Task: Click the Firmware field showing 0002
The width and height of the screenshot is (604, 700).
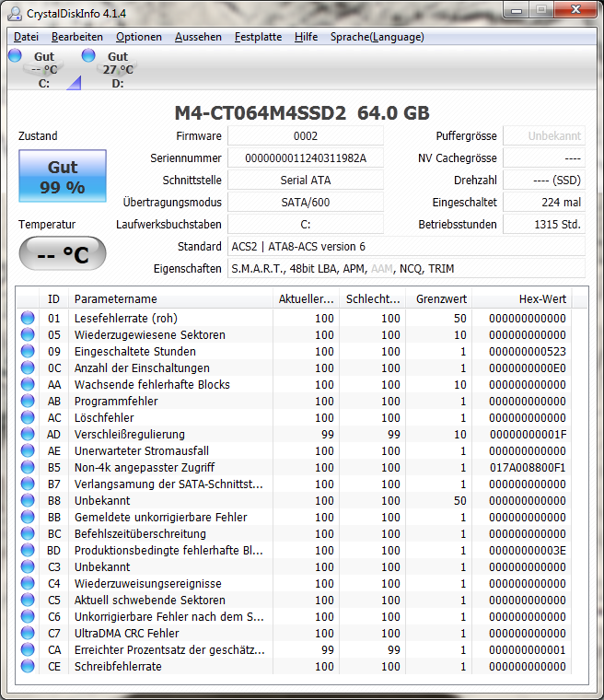Action: 306,135
